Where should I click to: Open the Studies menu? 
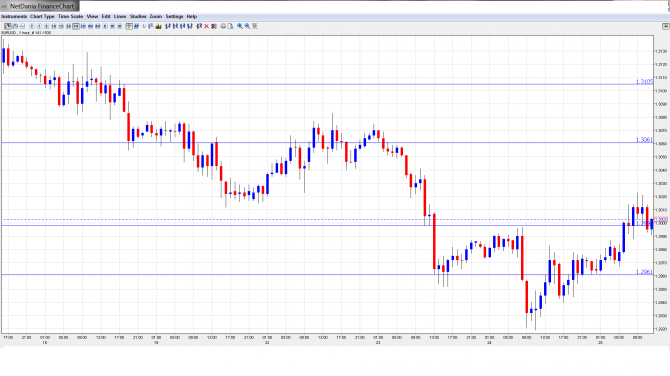(x=138, y=16)
